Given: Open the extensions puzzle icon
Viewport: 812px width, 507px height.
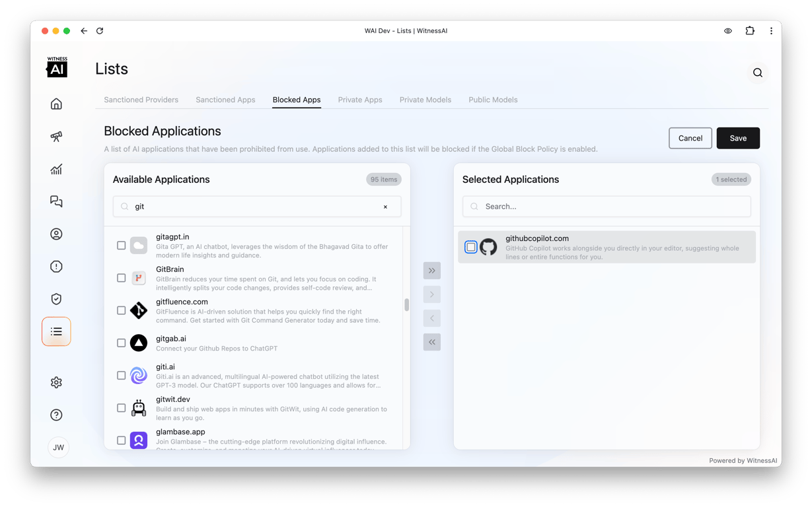Looking at the screenshot, I should (x=750, y=31).
